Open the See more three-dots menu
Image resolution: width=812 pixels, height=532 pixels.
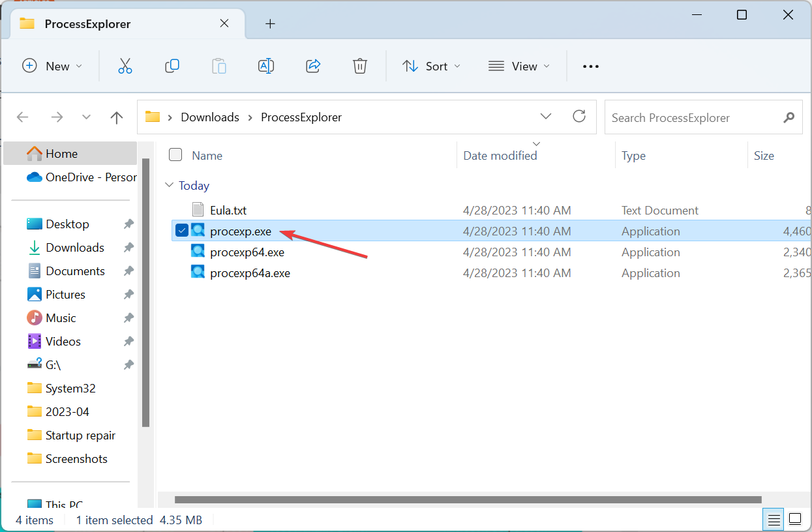[590, 66]
